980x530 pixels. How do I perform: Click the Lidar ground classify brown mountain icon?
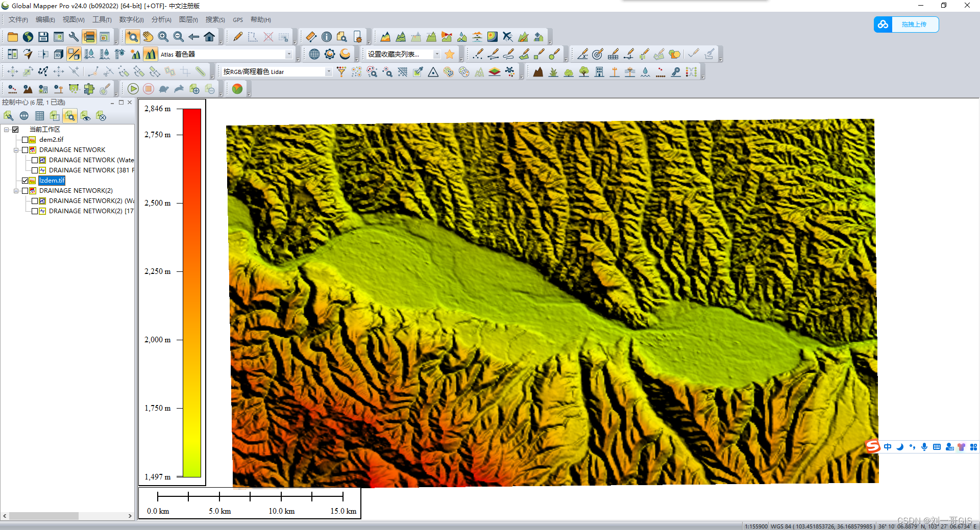(538, 72)
